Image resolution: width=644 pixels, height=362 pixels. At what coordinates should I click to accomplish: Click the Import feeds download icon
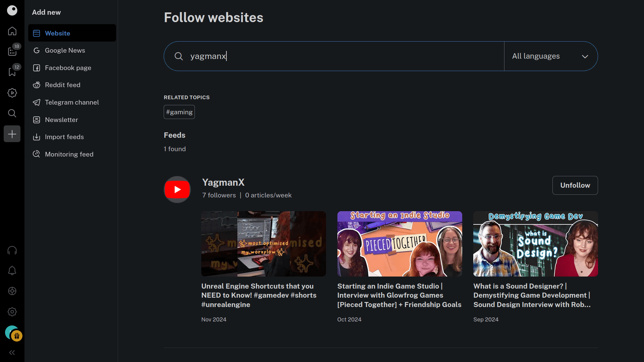[x=37, y=137]
